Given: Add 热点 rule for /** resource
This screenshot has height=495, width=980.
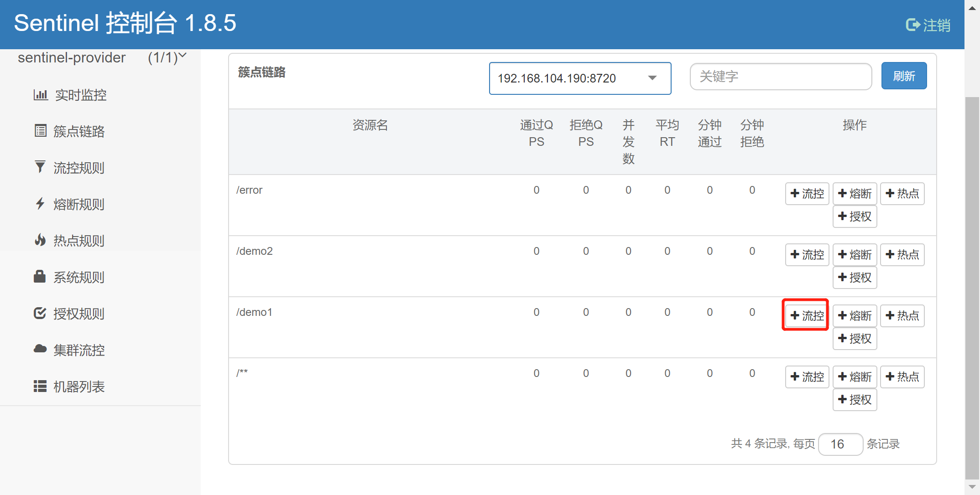Looking at the screenshot, I should click(902, 377).
